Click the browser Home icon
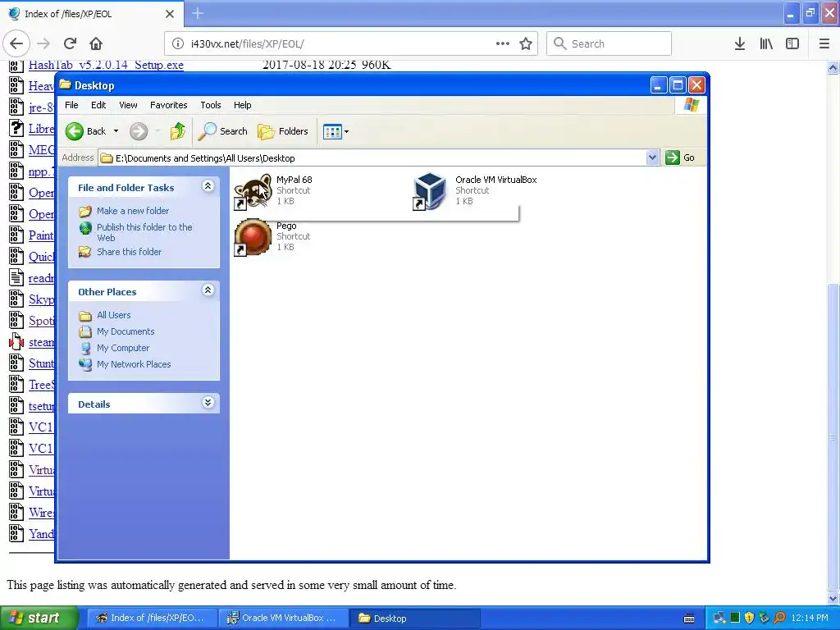This screenshot has width=840, height=630. [96, 43]
